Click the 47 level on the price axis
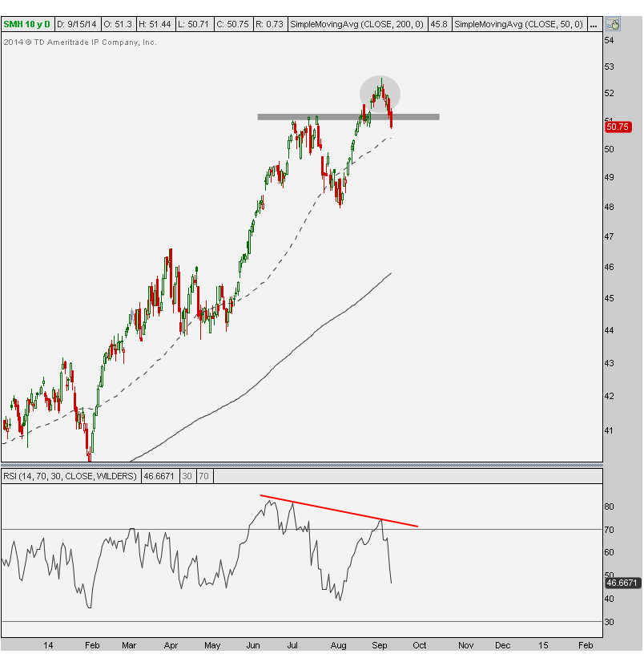Viewport: 644px width, 670px height. [x=609, y=236]
